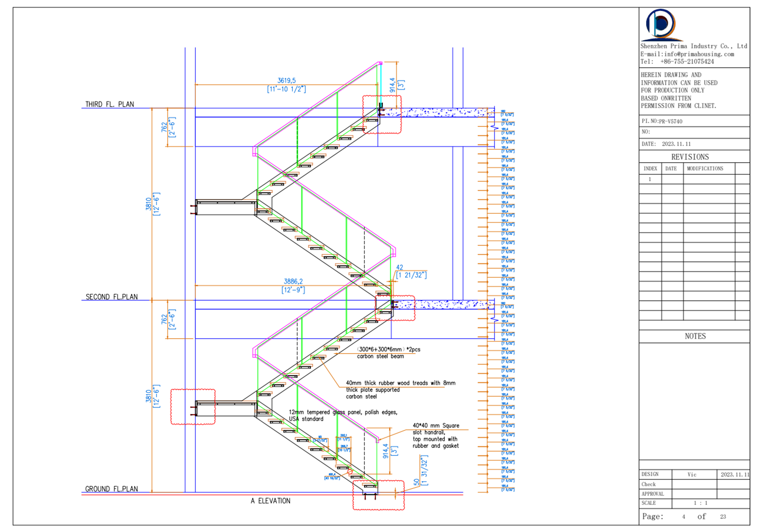758x532 pixels.
Task: Click the E-mail info@primahousing.com line
Action: [687, 54]
